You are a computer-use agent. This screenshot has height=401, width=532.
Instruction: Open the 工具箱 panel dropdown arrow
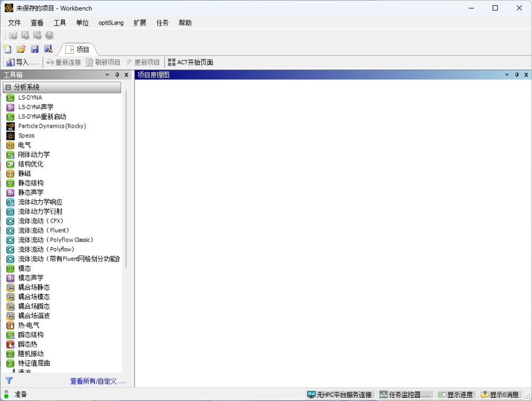[x=107, y=75]
